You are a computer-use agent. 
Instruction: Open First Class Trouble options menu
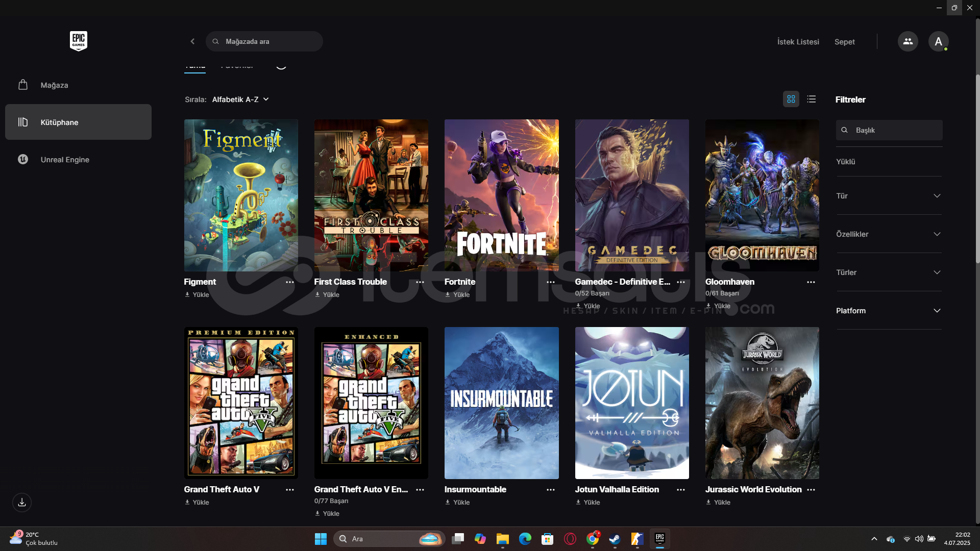(420, 282)
